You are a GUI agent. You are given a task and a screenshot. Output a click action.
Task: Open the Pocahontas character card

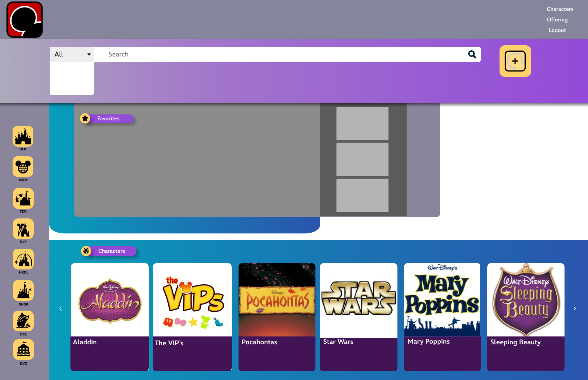tap(277, 317)
